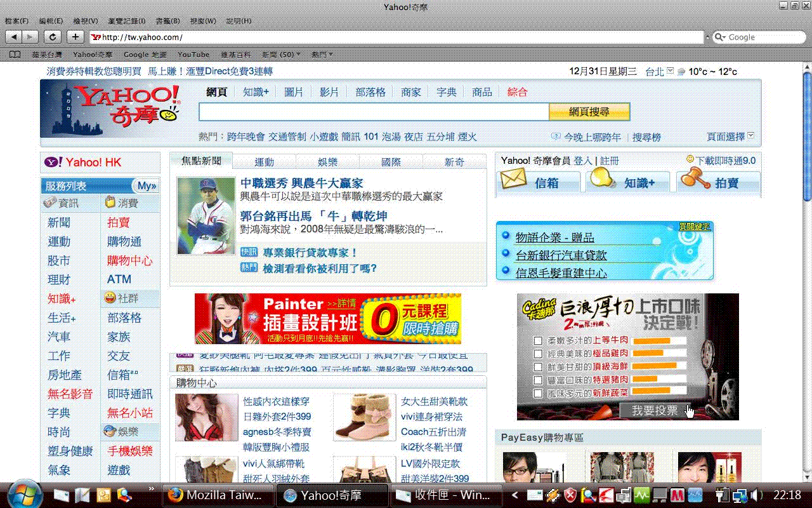Expand the Quick Launch overflow chevron
The image size is (812, 508).
tap(152, 489)
